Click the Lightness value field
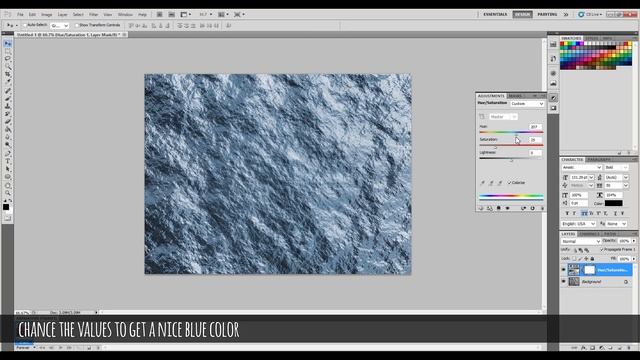This screenshot has width=640, height=360. tap(536, 153)
